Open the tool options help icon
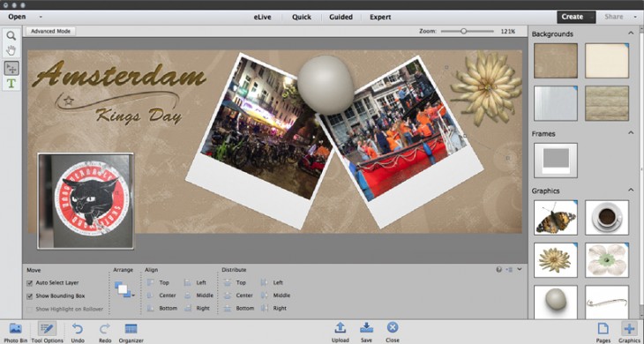Screen dimensions: 644x344 point(499,270)
